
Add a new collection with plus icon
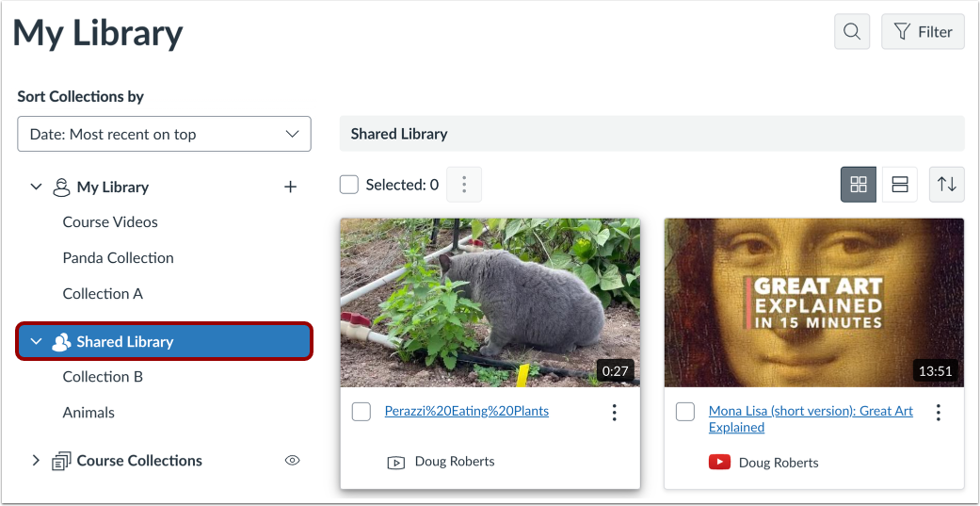(290, 187)
